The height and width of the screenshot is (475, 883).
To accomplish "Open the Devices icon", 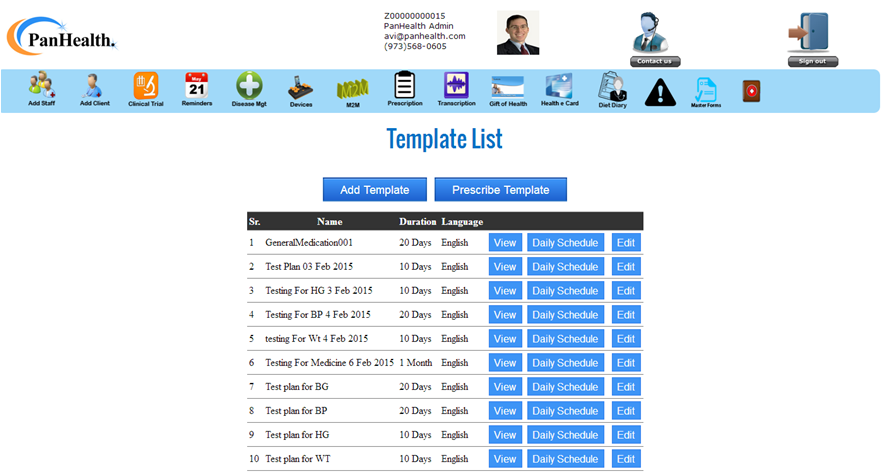I will click(x=301, y=89).
